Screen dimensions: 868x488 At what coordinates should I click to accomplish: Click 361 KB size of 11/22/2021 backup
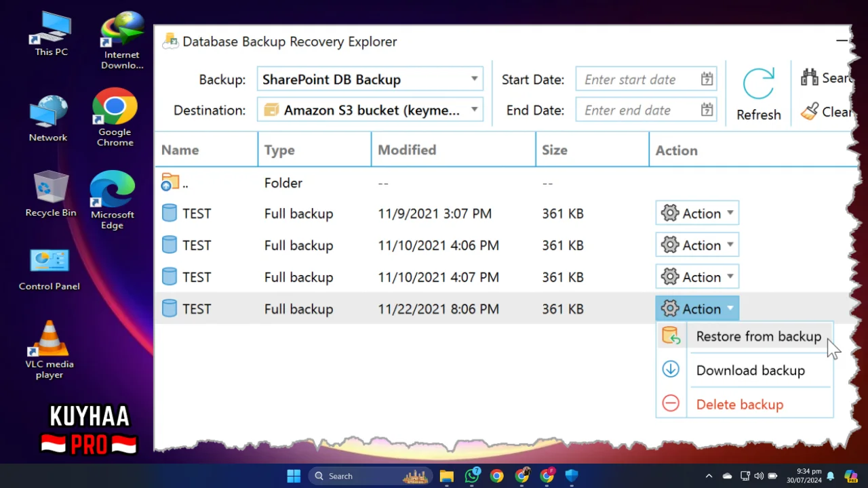point(563,309)
